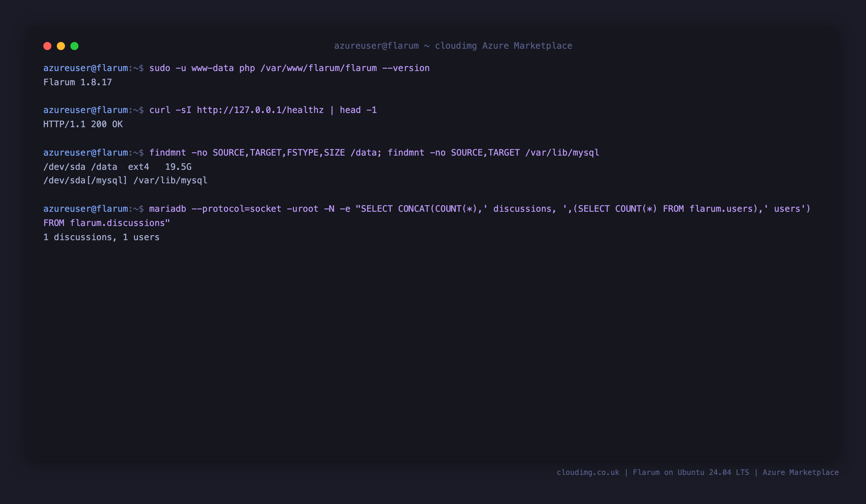Click the red close window dot
Screen dimensions: 866x504
[47, 46]
